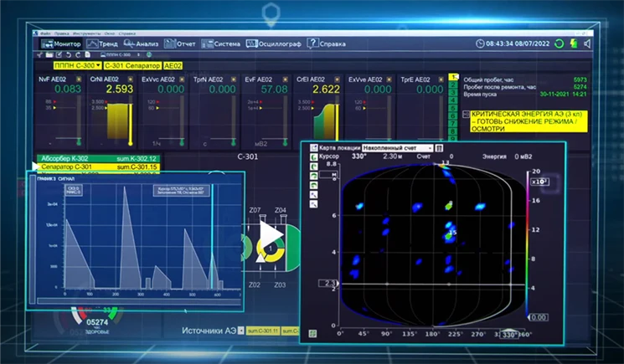624x364 pixels.
Task: Open the Отчет section
Action: click(x=180, y=44)
